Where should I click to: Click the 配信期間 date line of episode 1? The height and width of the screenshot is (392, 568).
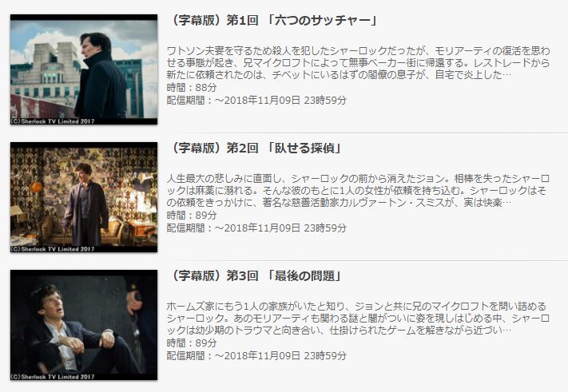pyautogui.click(x=256, y=101)
